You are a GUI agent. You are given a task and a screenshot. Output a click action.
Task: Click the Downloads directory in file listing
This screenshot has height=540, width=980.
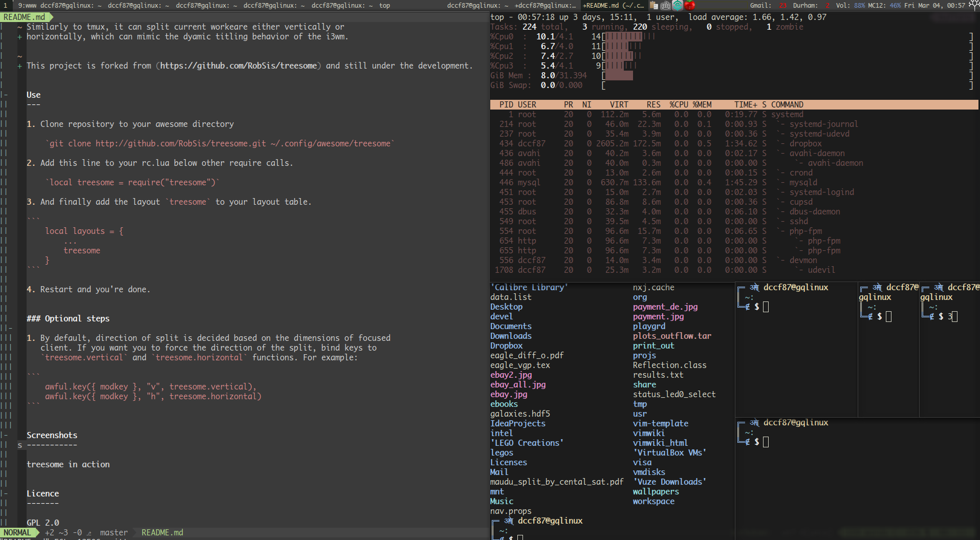[x=511, y=336]
